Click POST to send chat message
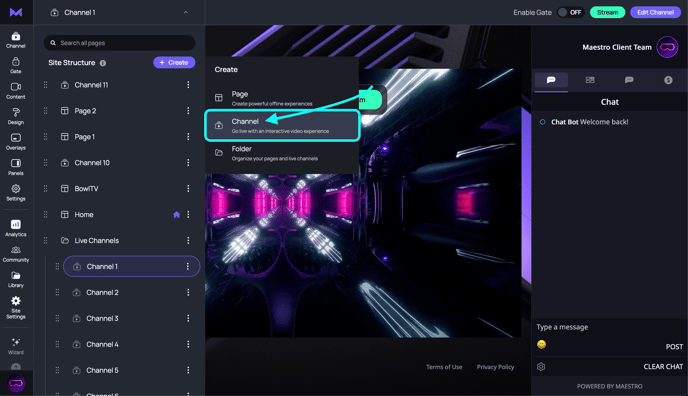This screenshot has width=688, height=396. [674, 346]
